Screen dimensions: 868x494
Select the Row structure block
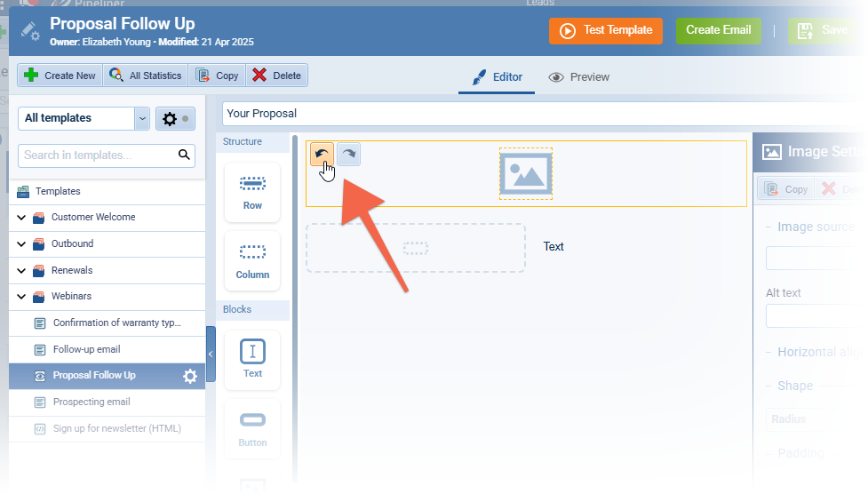(252, 191)
